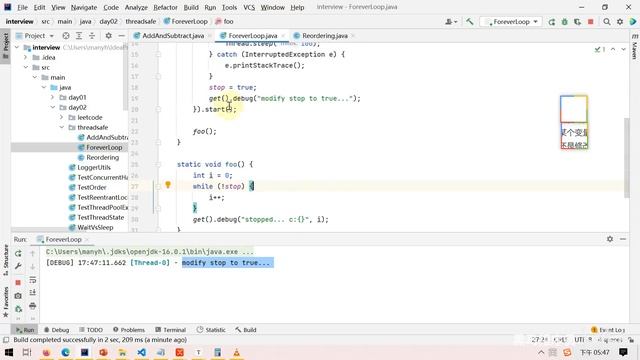640x360 pixels.
Task: Click java.exe command line in console
Action: [x=149, y=252]
